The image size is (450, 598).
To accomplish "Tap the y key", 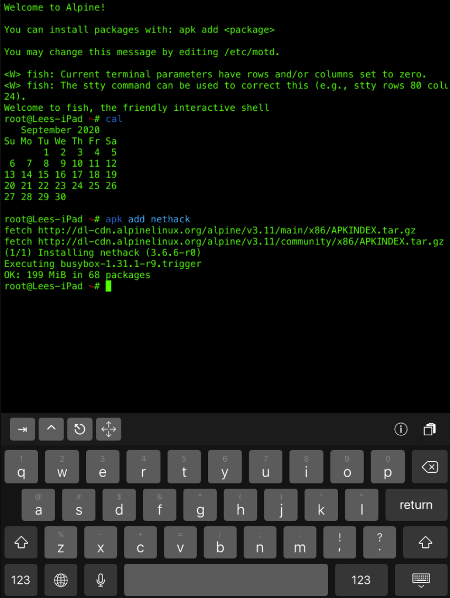I will (x=225, y=467).
